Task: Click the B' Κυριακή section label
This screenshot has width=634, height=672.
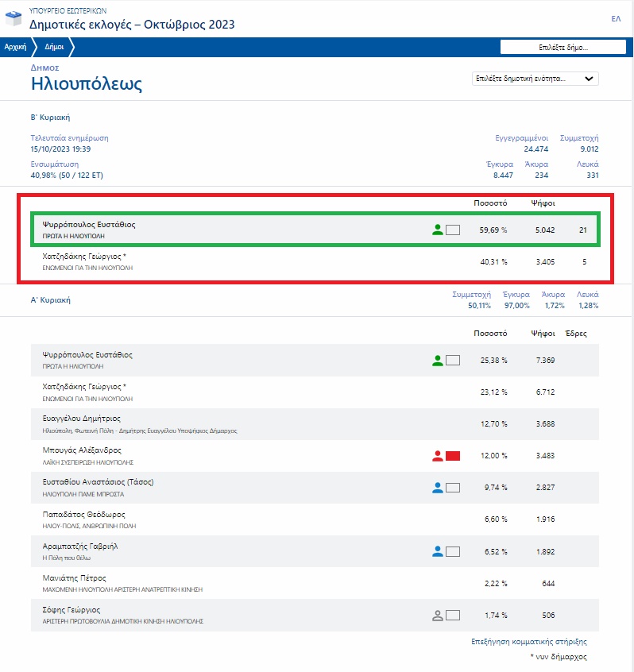Action: [50, 118]
